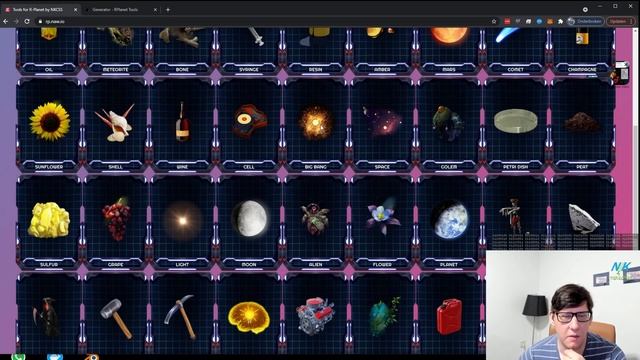Click the Meteorite card label
The image size is (640, 360).
pyautogui.click(x=116, y=69)
